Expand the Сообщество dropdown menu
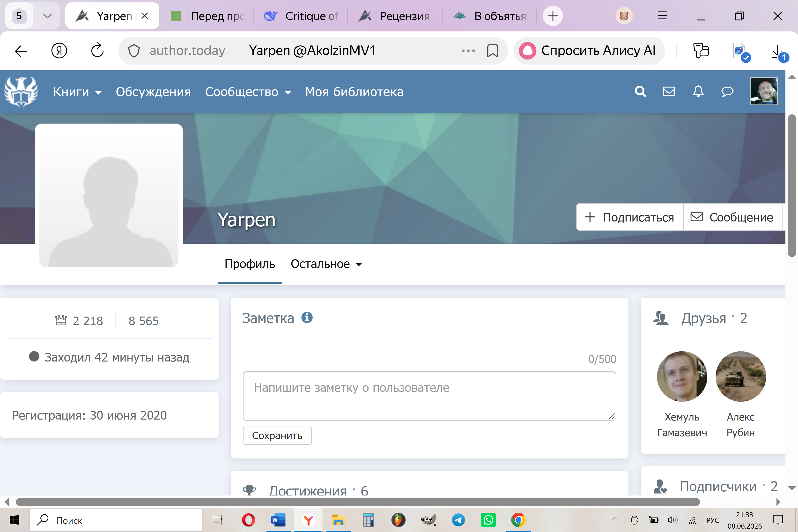 click(248, 92)
